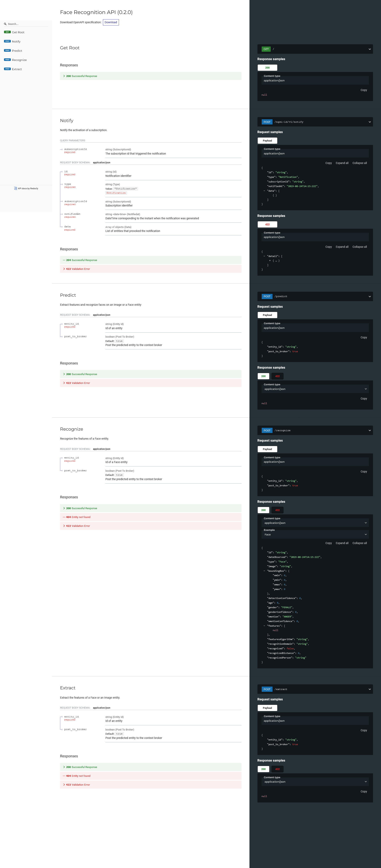Expand Extract 200 Successful Response

(x=150, y=767)
